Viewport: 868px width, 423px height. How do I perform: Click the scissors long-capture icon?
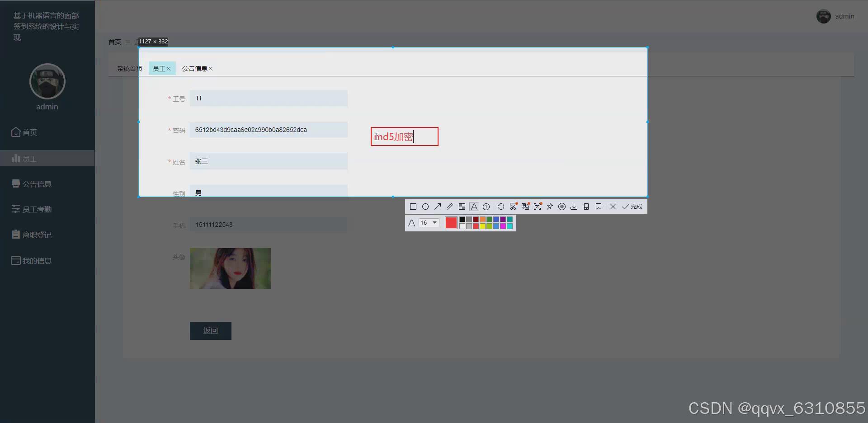pos(513,207)
